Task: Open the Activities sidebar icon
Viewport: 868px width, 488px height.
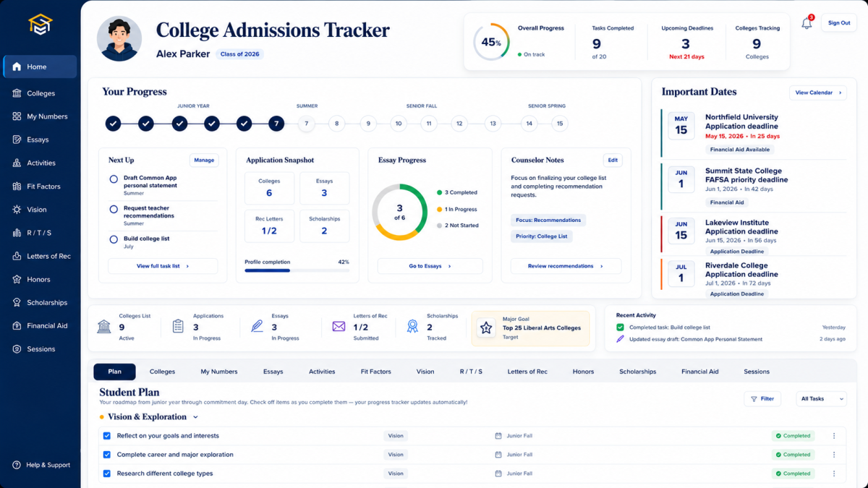Action: (17, 163)
